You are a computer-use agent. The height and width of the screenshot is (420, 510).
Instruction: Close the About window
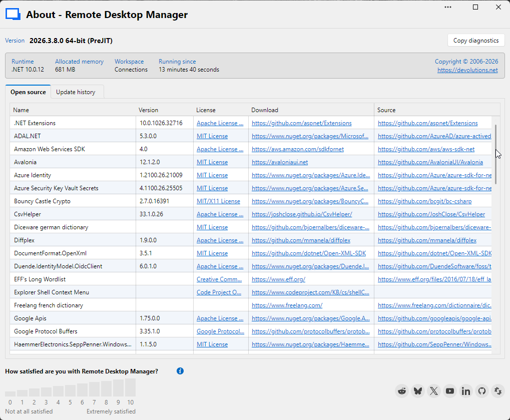pos(498,7)
